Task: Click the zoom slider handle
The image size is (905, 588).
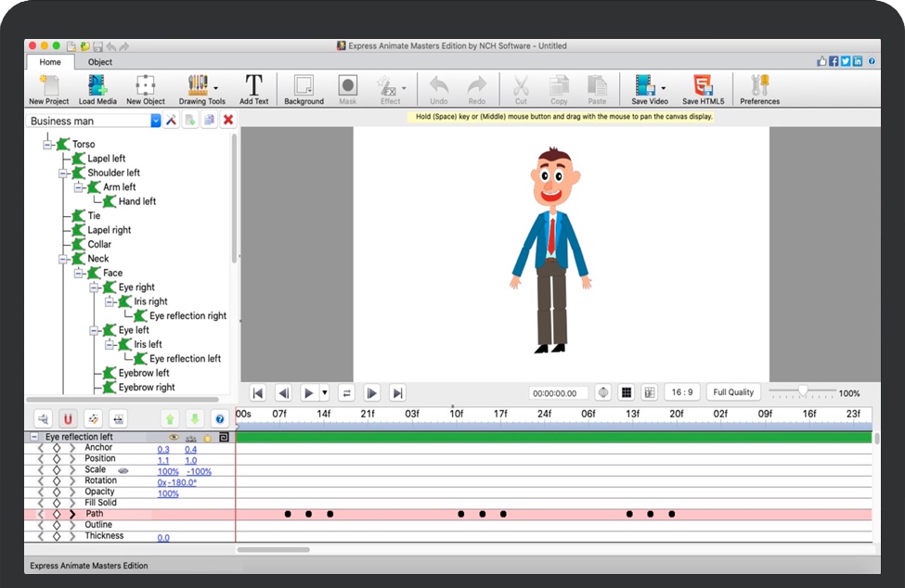Action: pos(803,390)
